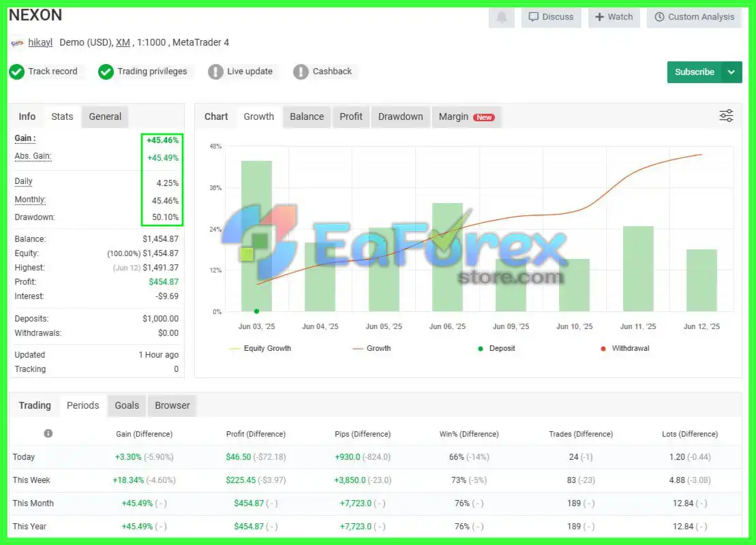Click the Jun 11 chart bar

pyautogui.click(x=638, y=269)
